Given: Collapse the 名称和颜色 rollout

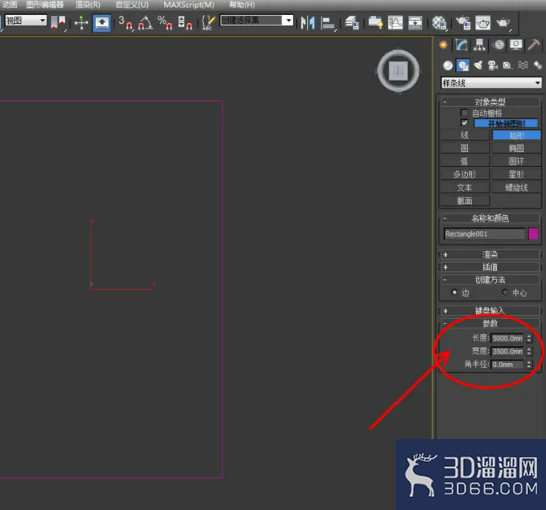Looking at the screenshot, I should point(490,218).
